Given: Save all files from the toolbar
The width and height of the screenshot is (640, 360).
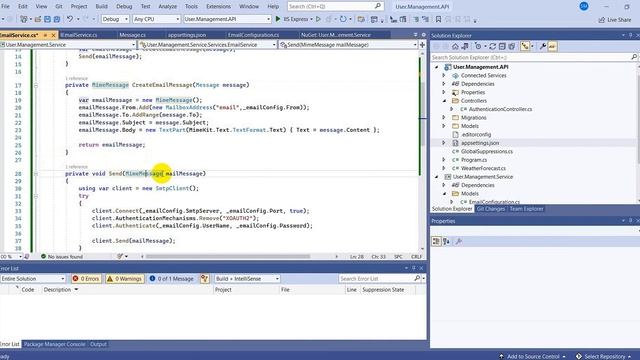Looking at the screenshot, I should point(57,19).
